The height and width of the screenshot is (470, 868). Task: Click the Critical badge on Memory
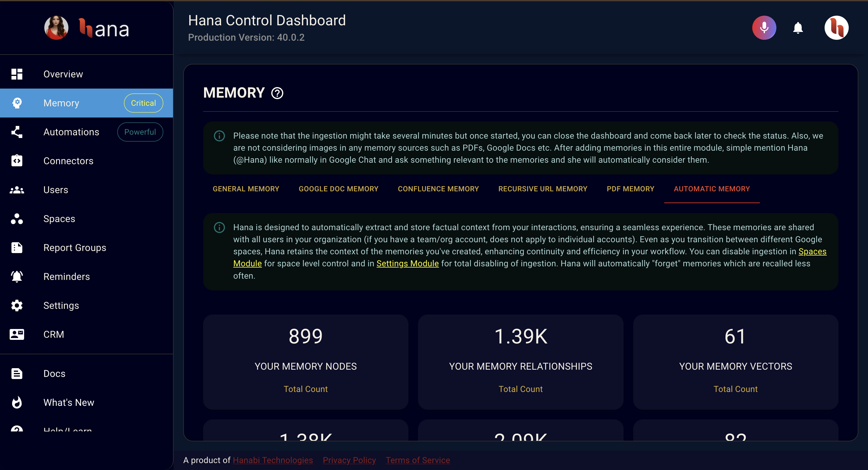143,103
